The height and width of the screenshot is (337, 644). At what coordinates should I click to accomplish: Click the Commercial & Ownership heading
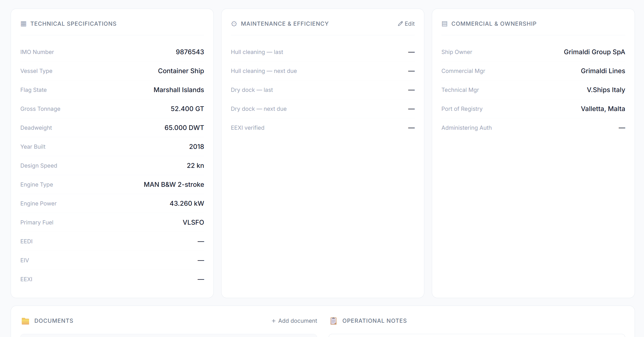pyautogui.click(x=494, y=24)
